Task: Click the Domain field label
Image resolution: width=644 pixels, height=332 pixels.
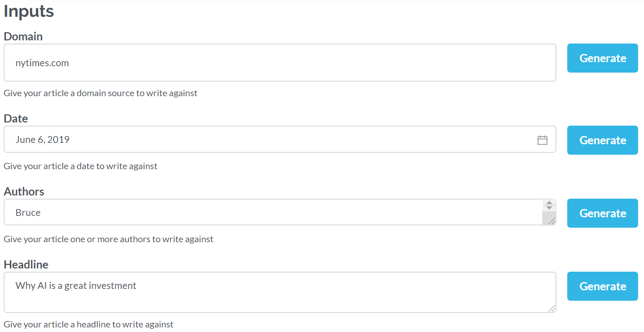Action: (23, 36)
